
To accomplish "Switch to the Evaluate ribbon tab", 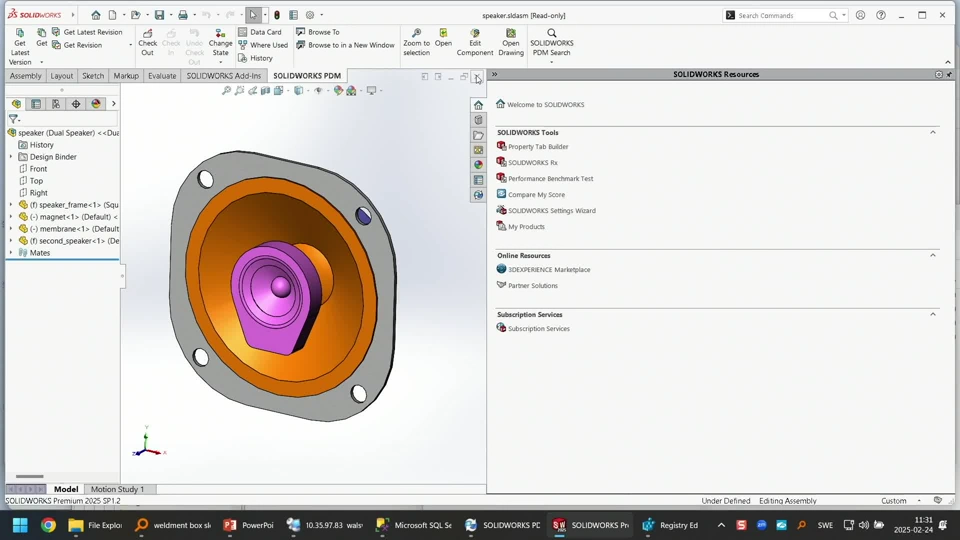I will 162,76.
